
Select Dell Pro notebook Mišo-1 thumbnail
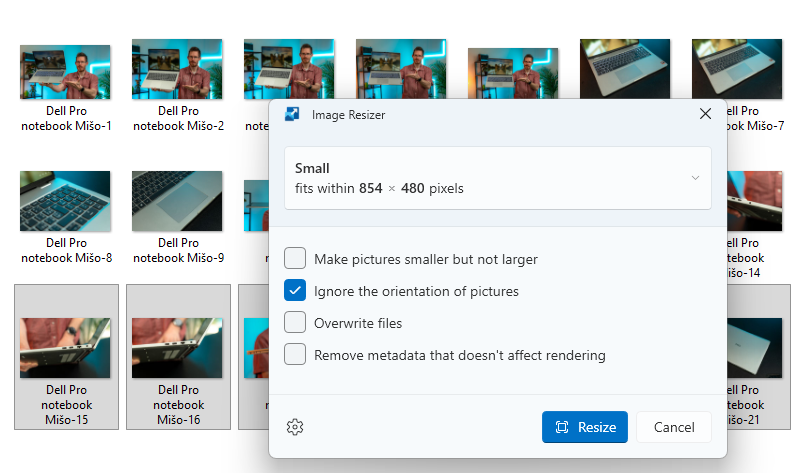(66, 72)
